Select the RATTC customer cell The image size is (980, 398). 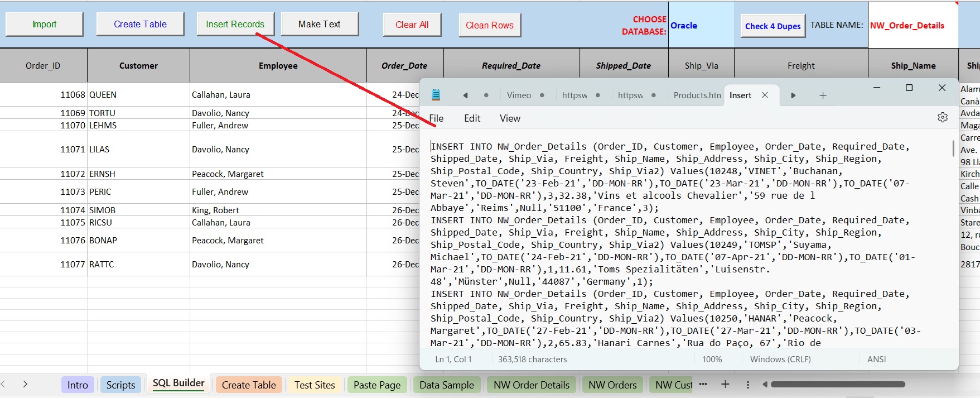coord(138,264)
